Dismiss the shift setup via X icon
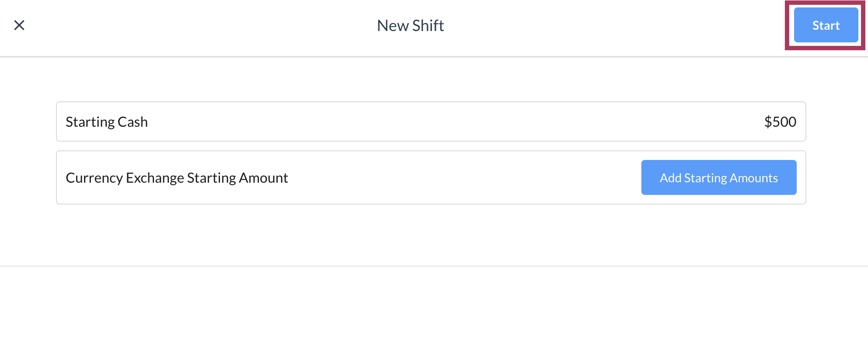This screenshot has width=868, height=340. (x=19, y=25)
